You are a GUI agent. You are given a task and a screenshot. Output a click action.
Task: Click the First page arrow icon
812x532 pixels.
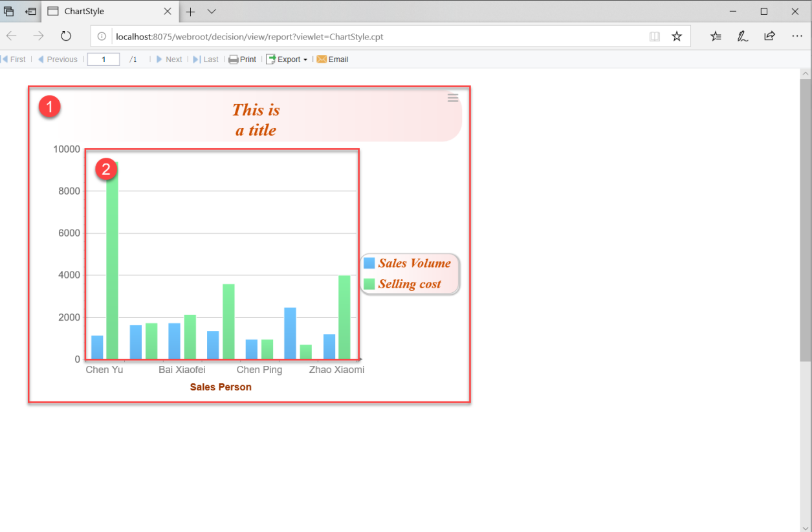coord(5,59)
